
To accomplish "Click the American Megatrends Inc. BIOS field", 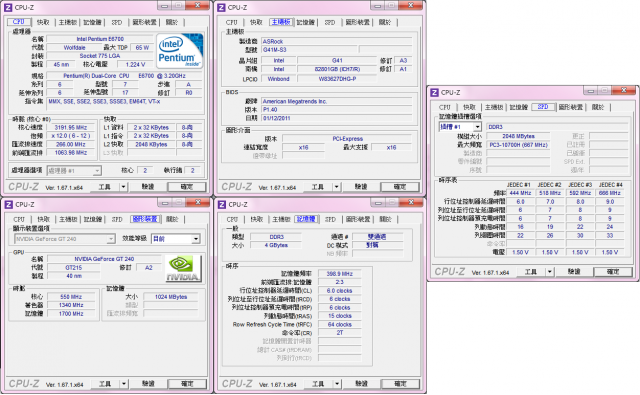I will coord(337,101).
